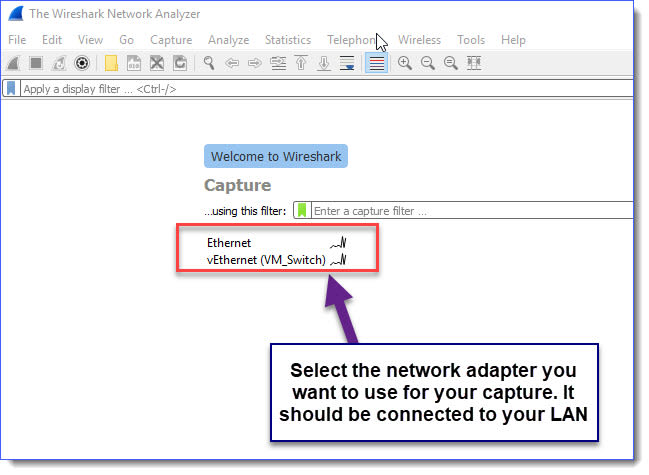Open capture options gear icon
Viewport: 649px width, 475px height.
tap(82, 63)
